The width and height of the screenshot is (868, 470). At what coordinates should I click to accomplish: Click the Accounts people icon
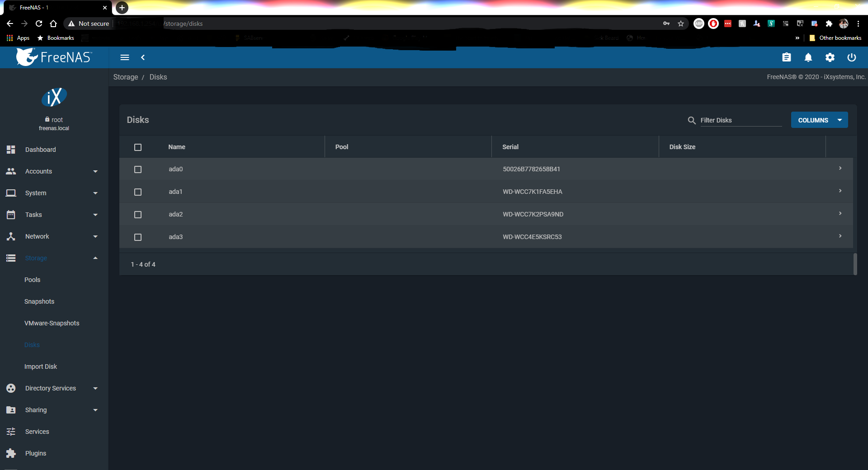11,171
